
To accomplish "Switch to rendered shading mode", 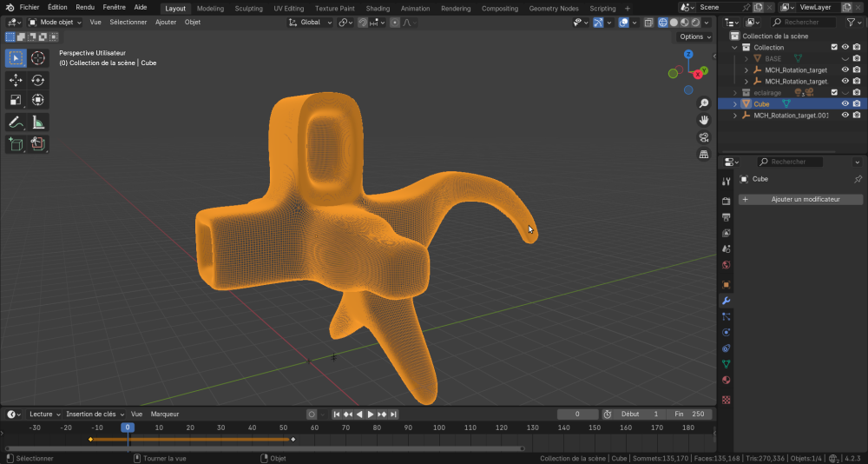I will (x=696, y=23).
